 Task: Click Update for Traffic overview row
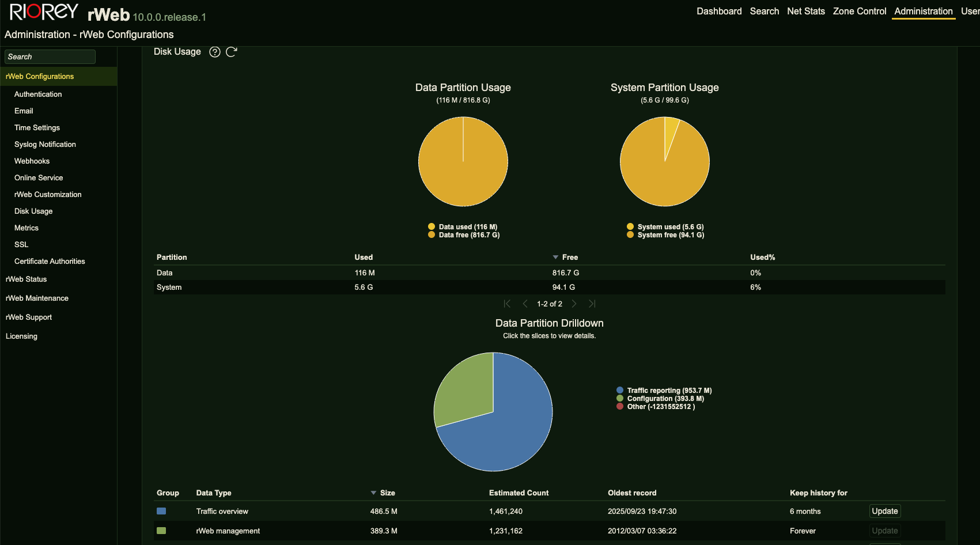[884, 511]
